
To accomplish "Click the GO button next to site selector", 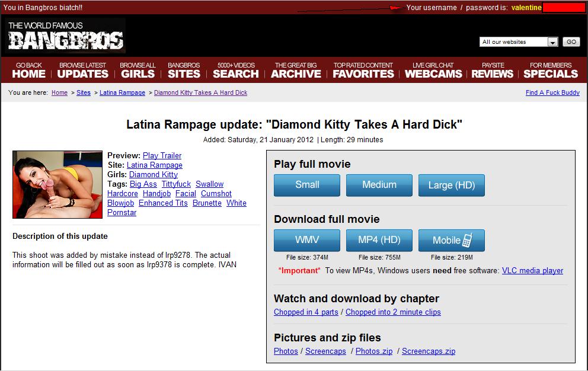I will (x=571, y=42).
